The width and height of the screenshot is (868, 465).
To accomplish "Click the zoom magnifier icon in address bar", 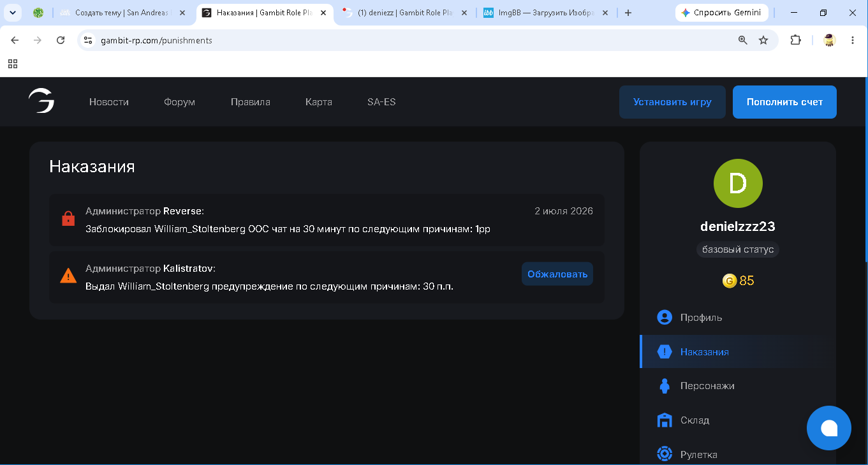I will click(742, 40).
